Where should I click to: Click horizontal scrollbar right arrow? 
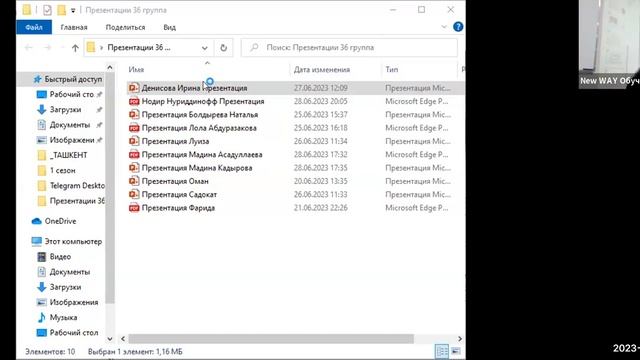point(460,339)
